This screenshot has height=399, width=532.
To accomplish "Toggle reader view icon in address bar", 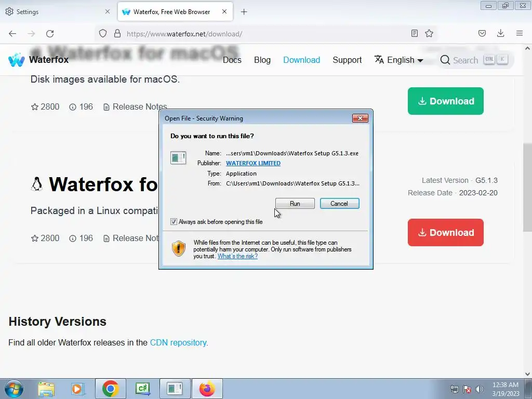I will [x=414, y=33].
